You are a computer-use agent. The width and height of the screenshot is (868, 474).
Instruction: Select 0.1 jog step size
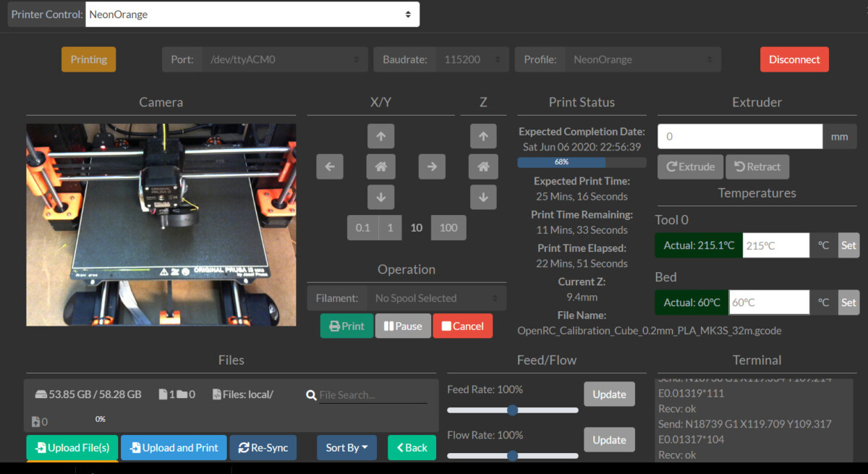(362, 227)
